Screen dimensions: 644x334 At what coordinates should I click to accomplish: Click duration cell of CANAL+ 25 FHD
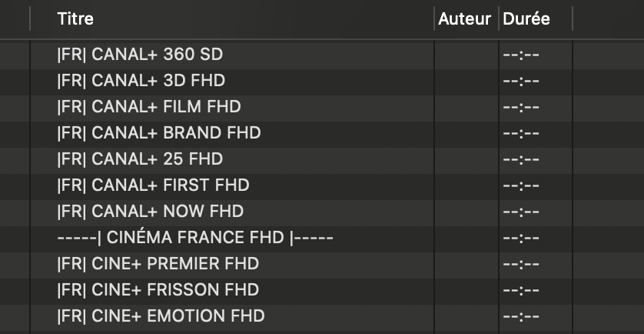tap(536, 159)
